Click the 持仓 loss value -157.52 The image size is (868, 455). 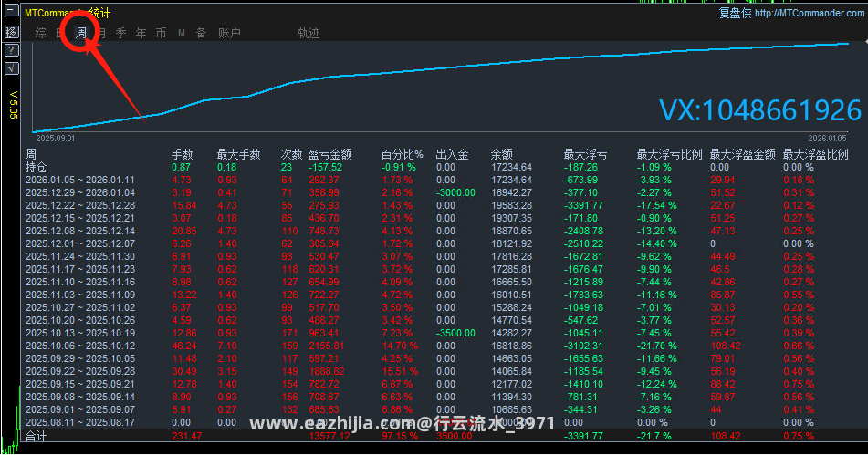point(326,167)
